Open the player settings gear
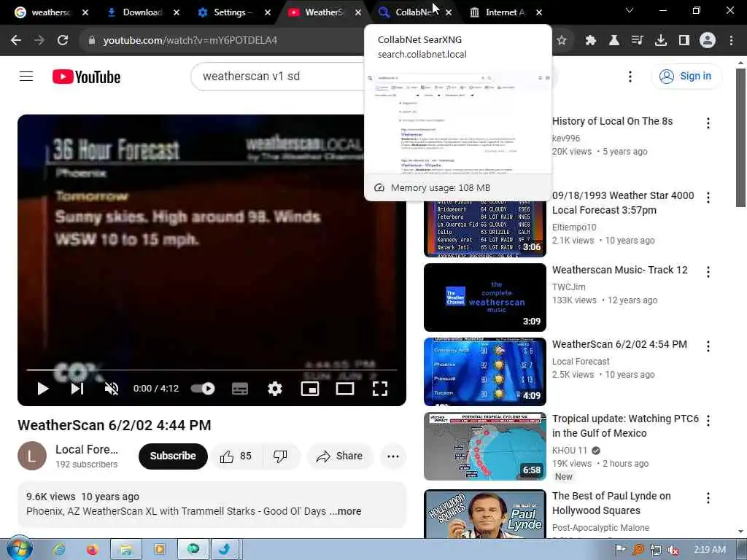 point(275,389)
